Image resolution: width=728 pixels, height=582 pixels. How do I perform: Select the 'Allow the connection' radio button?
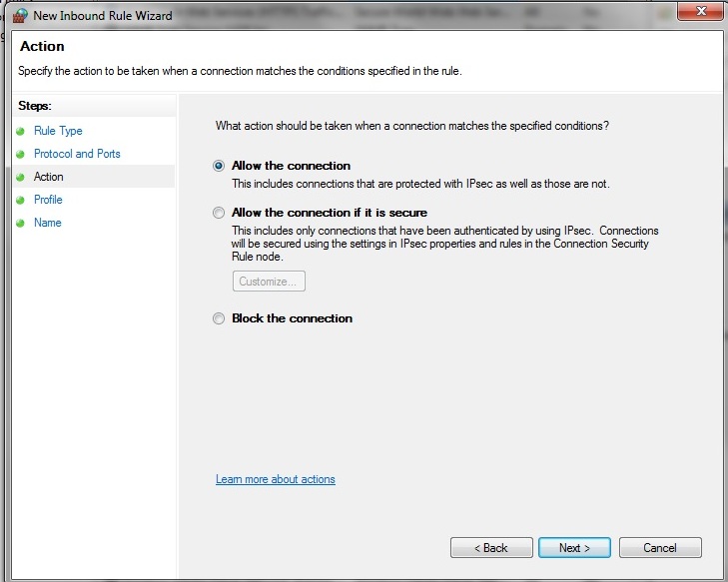[219, 166]
